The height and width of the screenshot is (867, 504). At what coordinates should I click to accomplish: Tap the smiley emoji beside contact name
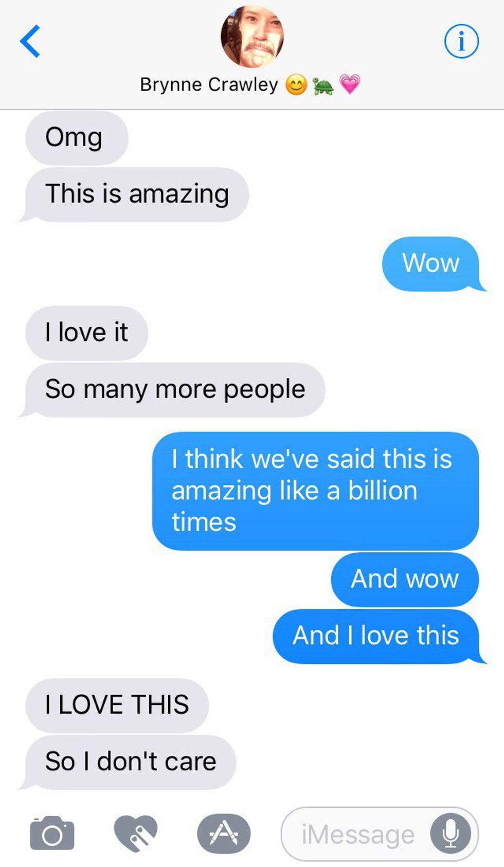296,85
